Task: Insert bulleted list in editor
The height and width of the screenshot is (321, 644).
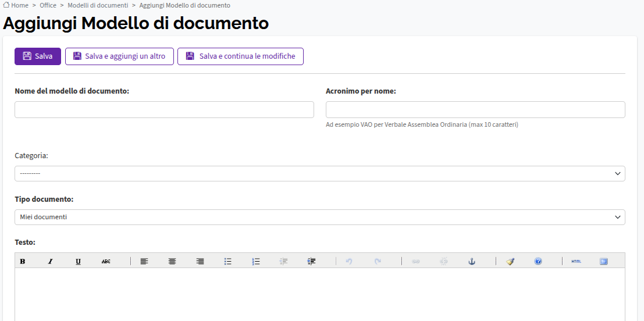Action: click(x=228, y=261)
